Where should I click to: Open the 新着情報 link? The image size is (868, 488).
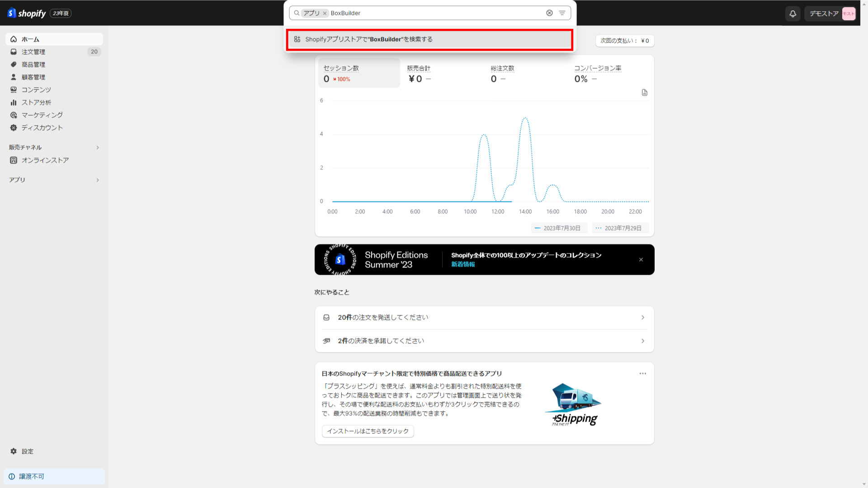tap(462, 265)
